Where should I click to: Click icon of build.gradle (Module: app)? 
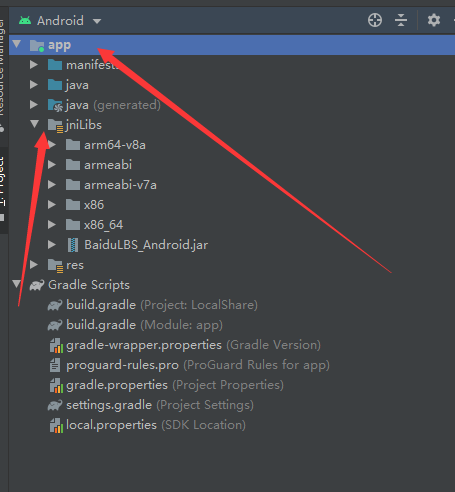click(55, 325)
